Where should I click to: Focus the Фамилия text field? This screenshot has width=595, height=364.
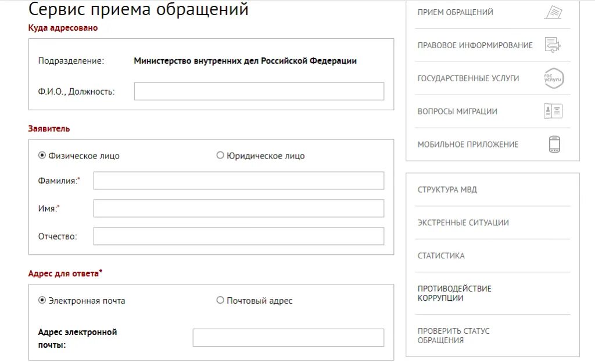point(239,181)
